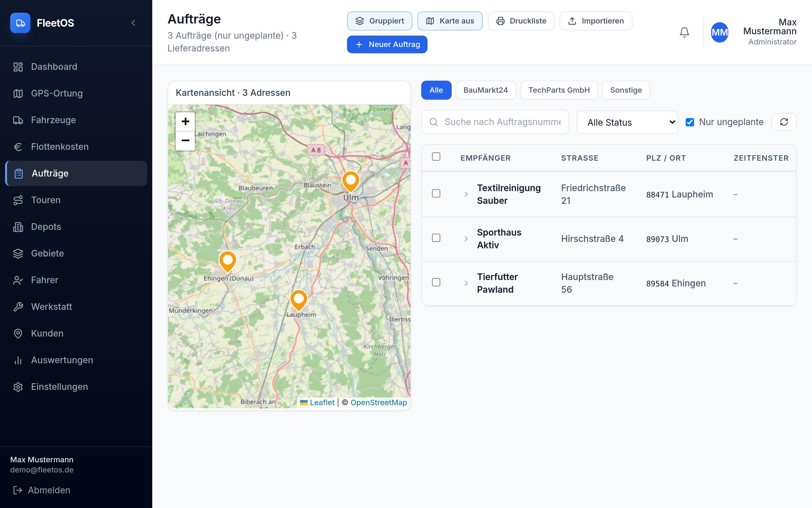Viewport: 812px width, 508px height.
Task: Click the Hauptstraße 56 cell
Action: tap(587, 283)
